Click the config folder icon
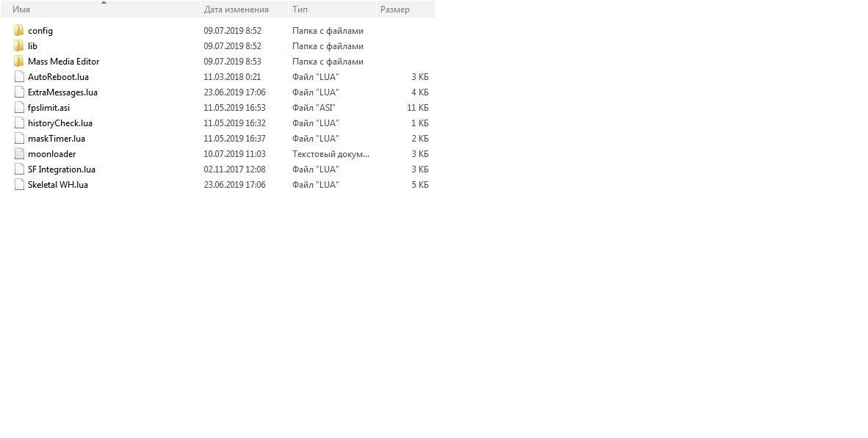 pyautogui.click(x=19, y=31)
